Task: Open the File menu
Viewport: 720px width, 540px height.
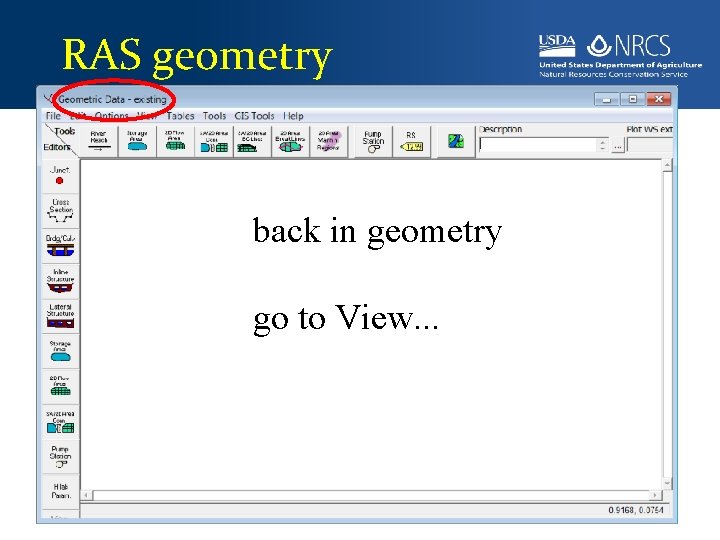Action: tap(53, 116)
